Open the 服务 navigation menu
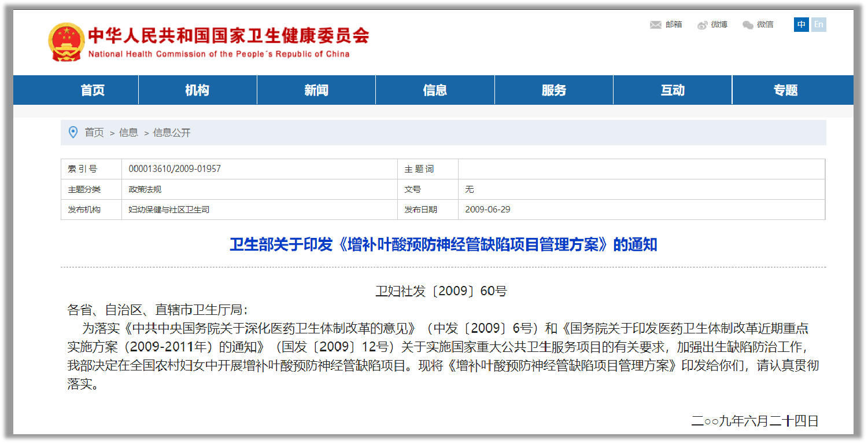This screenshot has width=868, height=444. (554, 90)
